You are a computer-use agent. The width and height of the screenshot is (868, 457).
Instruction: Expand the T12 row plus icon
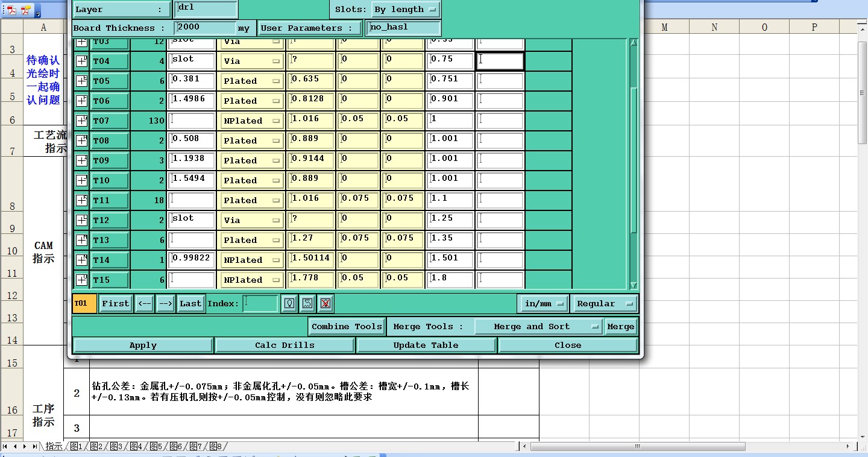[81, 220]
